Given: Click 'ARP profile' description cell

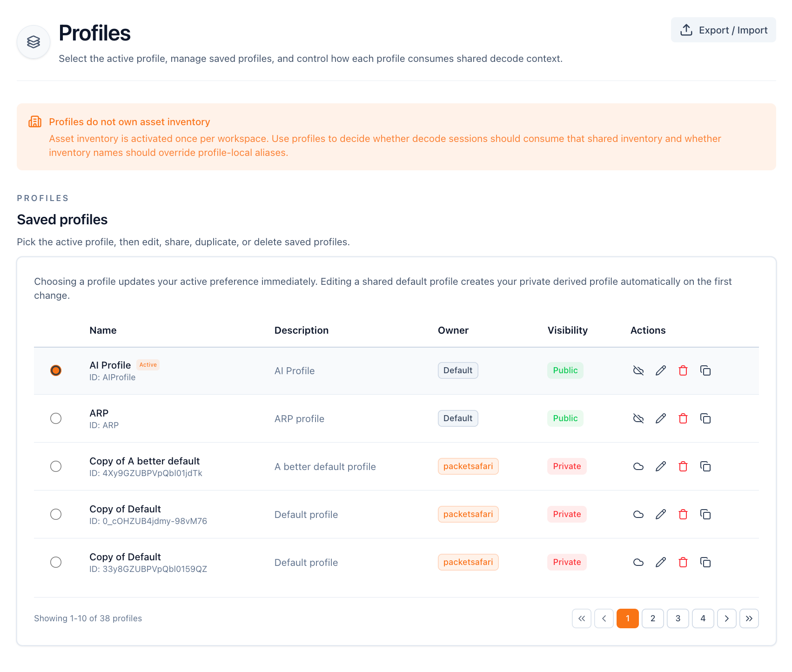Looking at the screenshot, I should [299, 419].
